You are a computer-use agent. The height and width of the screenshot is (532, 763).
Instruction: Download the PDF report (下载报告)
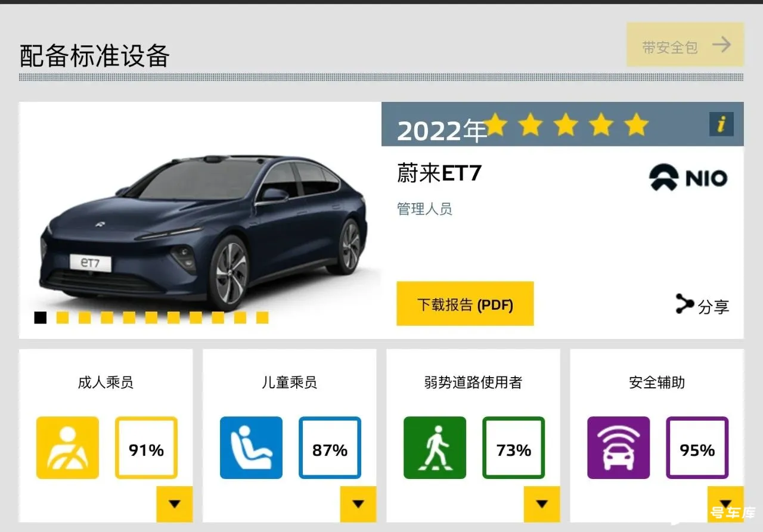pyautogui.click(x=465, y=304)
